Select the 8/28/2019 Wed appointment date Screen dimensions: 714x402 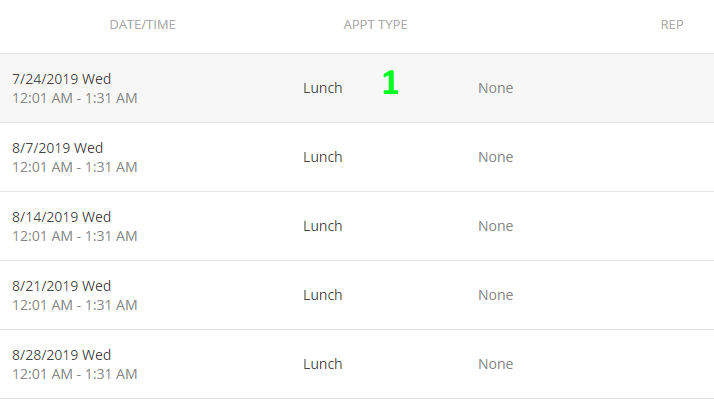click(61, 355)
